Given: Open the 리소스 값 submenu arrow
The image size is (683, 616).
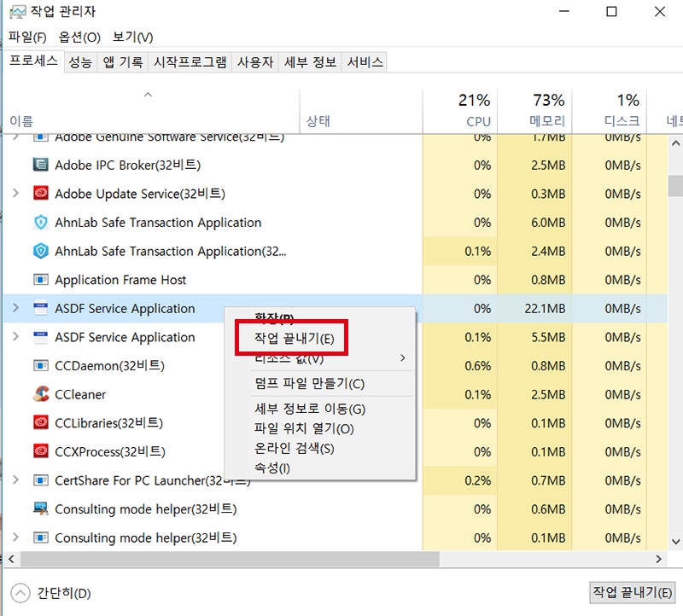Looking at the screenshot, I should click(402, 357).
